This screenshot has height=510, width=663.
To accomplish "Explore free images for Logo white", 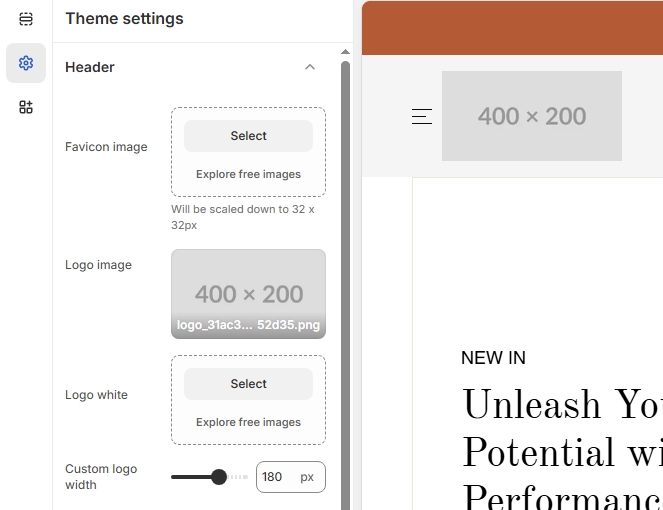I will pos(248,422).
